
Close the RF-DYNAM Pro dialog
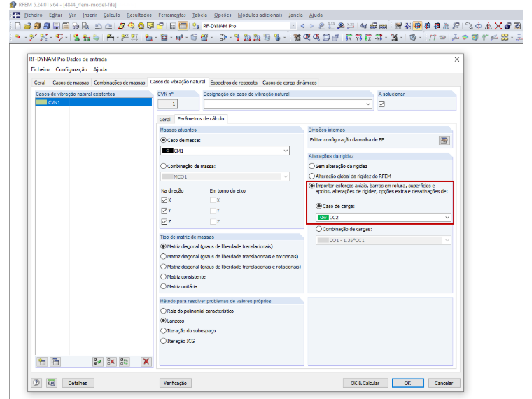pyautogui.click(x=457, y=59)
